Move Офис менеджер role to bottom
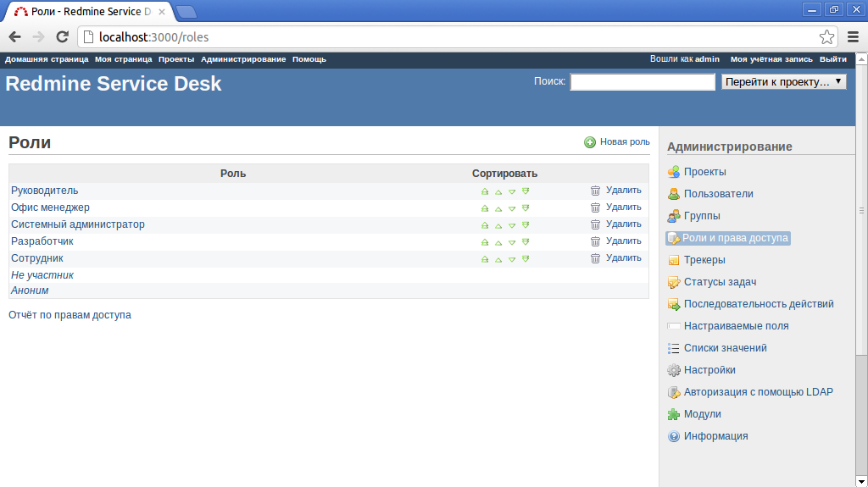The image size is (868, 487). [x=526, y=208]
